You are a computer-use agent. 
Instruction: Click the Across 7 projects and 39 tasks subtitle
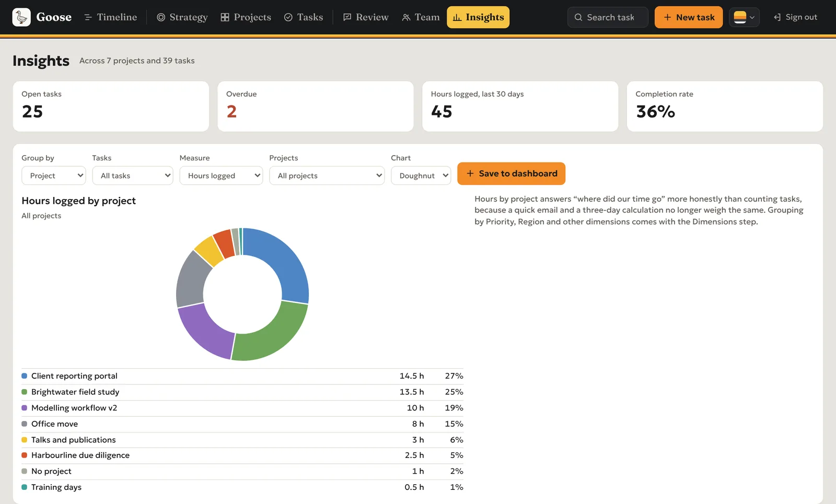137,61
